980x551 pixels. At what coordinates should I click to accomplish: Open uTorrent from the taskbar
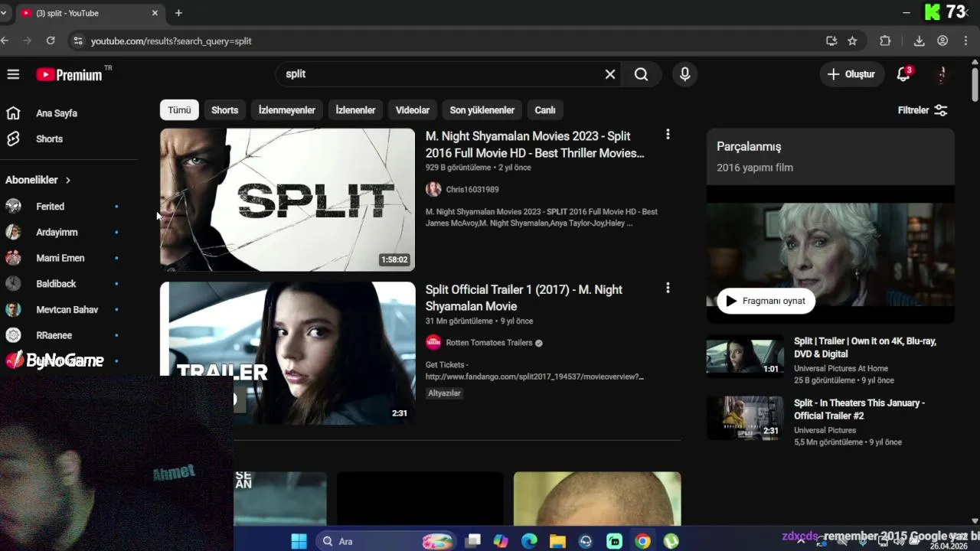pos(671,542)
